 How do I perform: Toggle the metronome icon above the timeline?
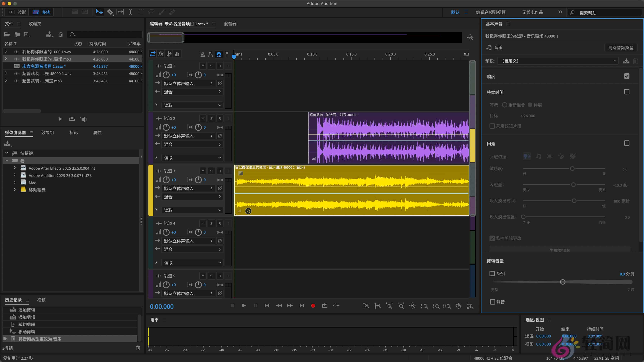click(203, 54)
